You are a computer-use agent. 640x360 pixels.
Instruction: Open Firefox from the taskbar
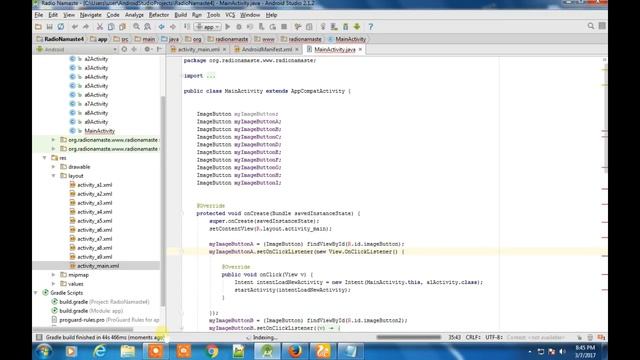click(295, 351)
